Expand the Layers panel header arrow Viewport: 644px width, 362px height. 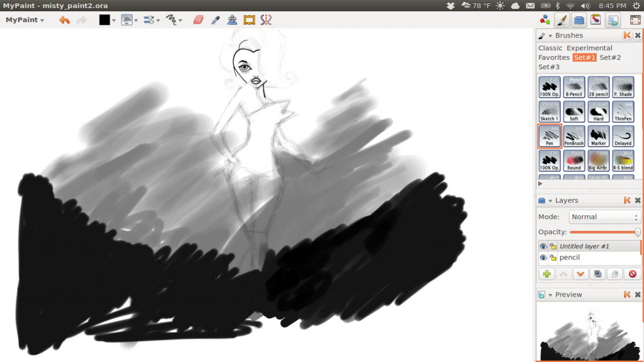(x=550, y=201)
